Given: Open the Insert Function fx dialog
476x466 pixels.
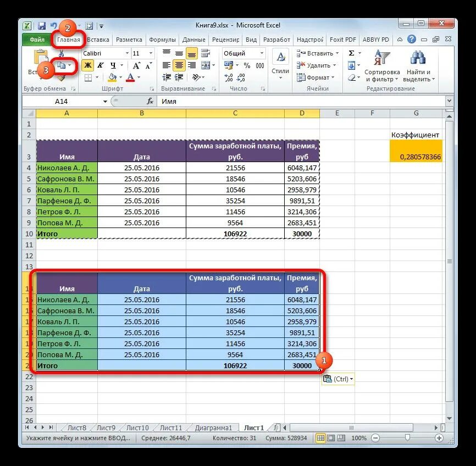Looking at the screenshot, I should pyautogui.click(x=150, y=102).
